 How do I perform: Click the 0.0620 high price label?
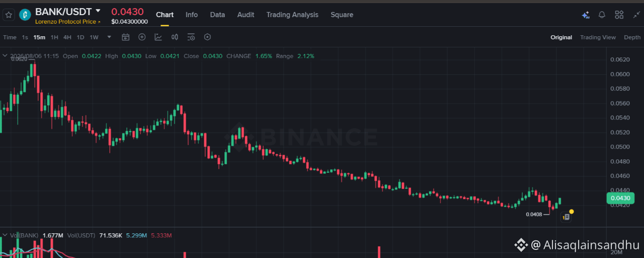(19, 59)
